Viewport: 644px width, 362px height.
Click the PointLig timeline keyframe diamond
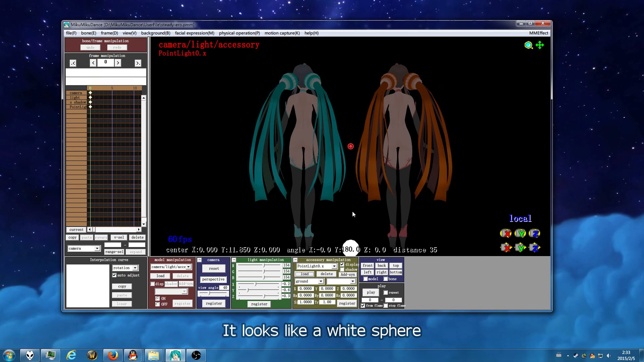(x=90, y=107)
